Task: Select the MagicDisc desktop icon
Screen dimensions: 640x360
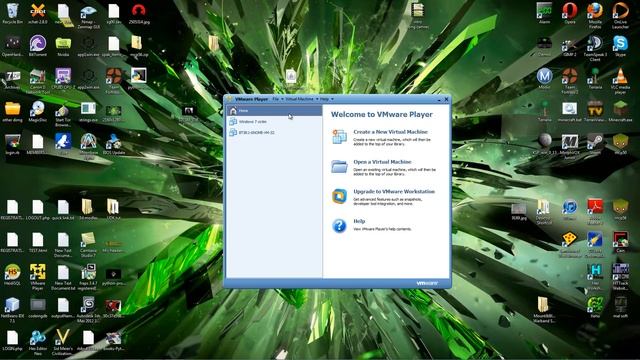Action: coord(38,111)
